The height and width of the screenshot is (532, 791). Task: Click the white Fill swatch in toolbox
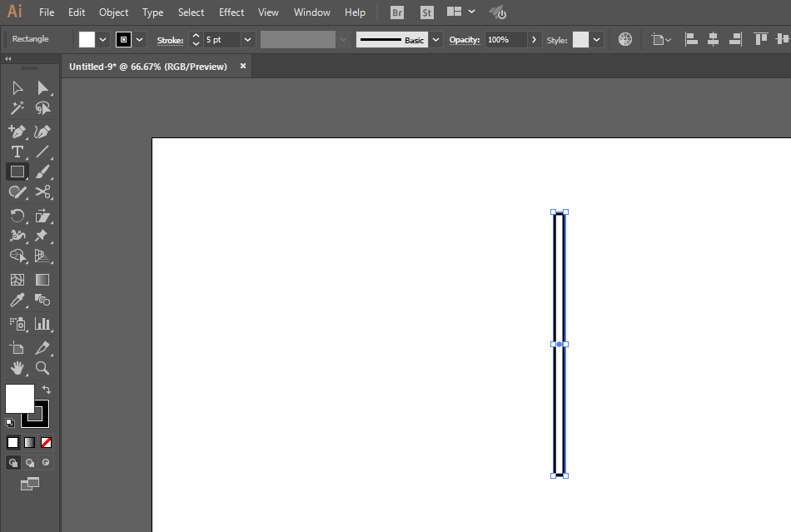[x=20, y=398]
